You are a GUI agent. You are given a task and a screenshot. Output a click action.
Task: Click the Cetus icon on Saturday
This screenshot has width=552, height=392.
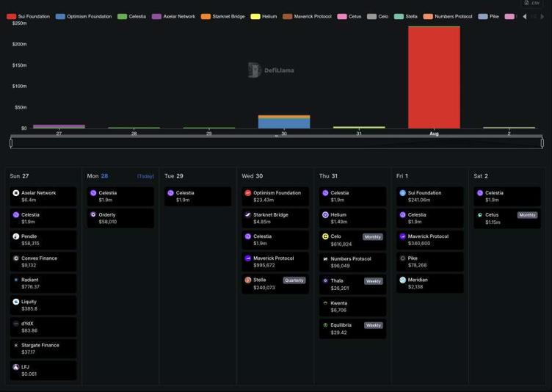pyautogui.click(x=479, y=215)
